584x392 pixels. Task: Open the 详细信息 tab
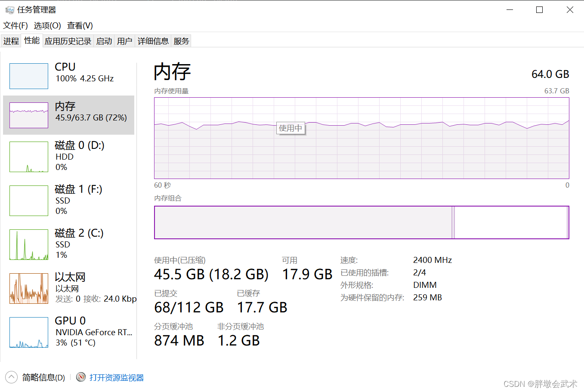pos(153,41)
